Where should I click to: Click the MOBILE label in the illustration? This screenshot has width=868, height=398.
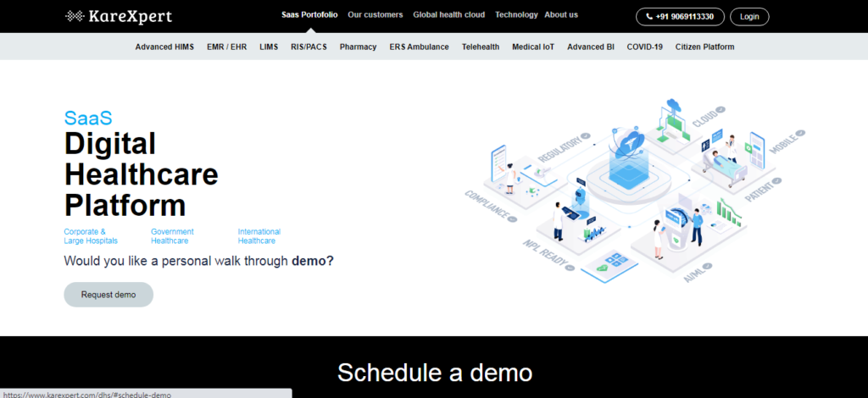787,142
